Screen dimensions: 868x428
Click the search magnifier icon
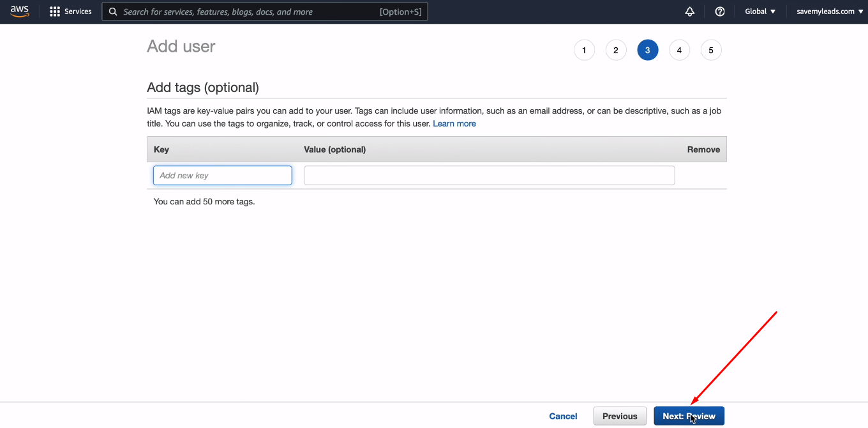[113, 11]
